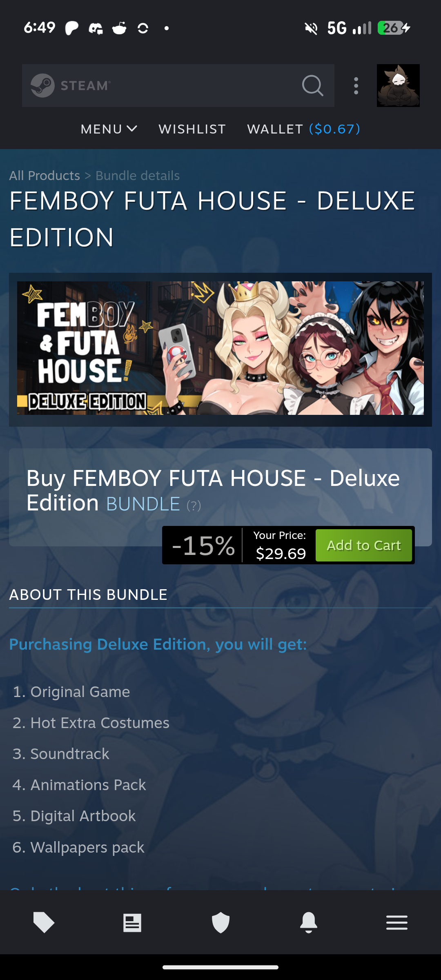Open the WISHLIST page
This screenshot has width=441, height=980.
(x=192, y=129)
